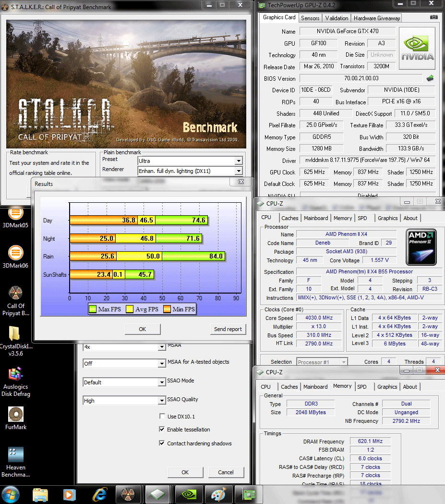Screen dimensions: 445x504
Task: Expand the MSAA dropdown set to 4x
Action: click(x=124, y=347)
